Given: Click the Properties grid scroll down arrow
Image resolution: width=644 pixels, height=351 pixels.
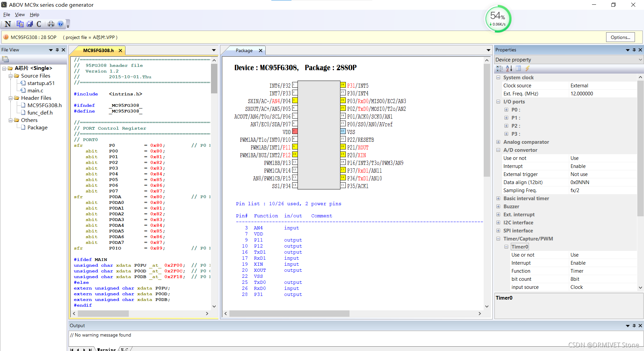Looking at the screenshot, I should [x=640, y=288].
